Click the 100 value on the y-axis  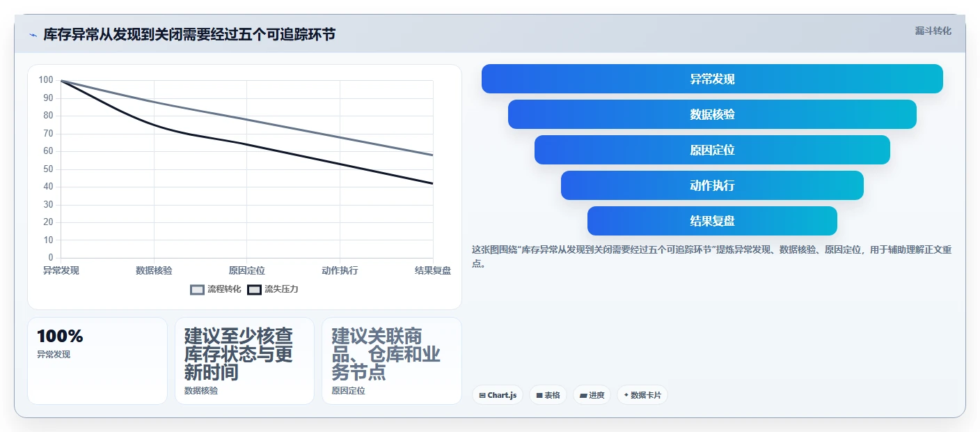(x=46, y=80)
